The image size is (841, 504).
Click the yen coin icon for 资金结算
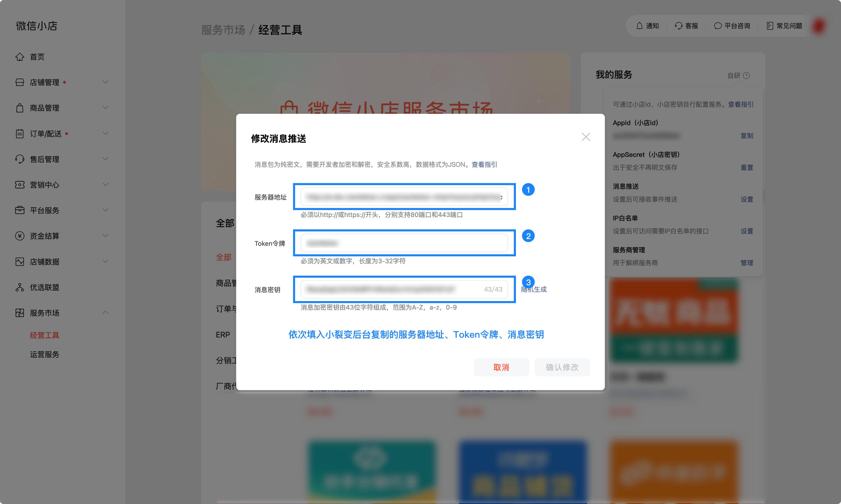pos(20,236)
